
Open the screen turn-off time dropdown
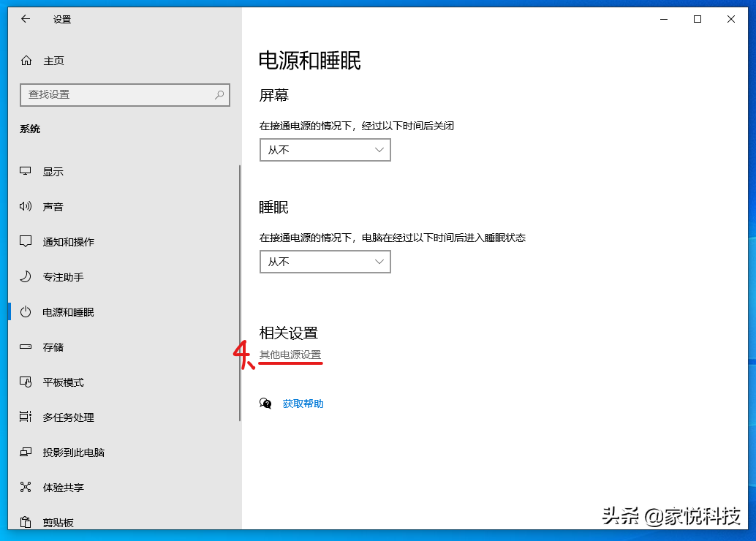click(325, 150)
